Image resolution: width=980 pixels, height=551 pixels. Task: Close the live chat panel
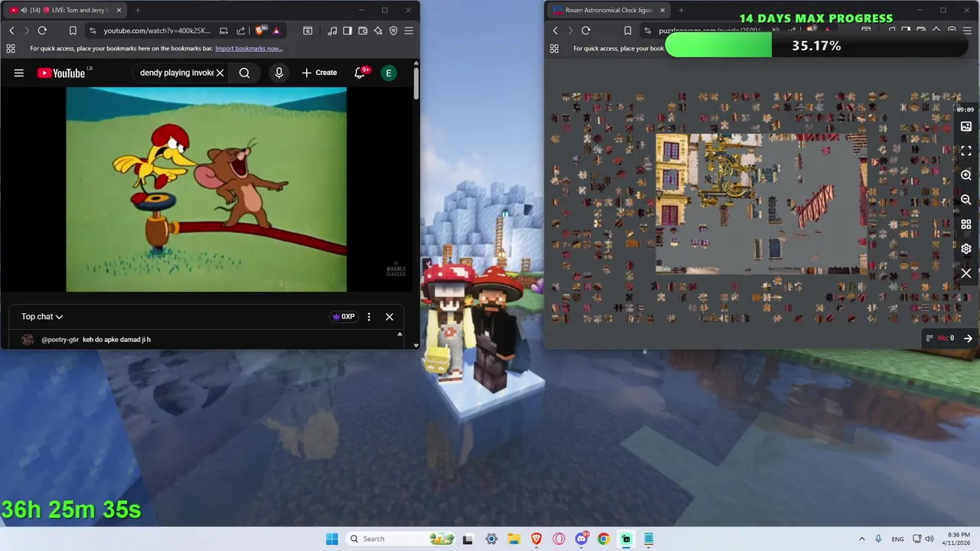point(389,317)
